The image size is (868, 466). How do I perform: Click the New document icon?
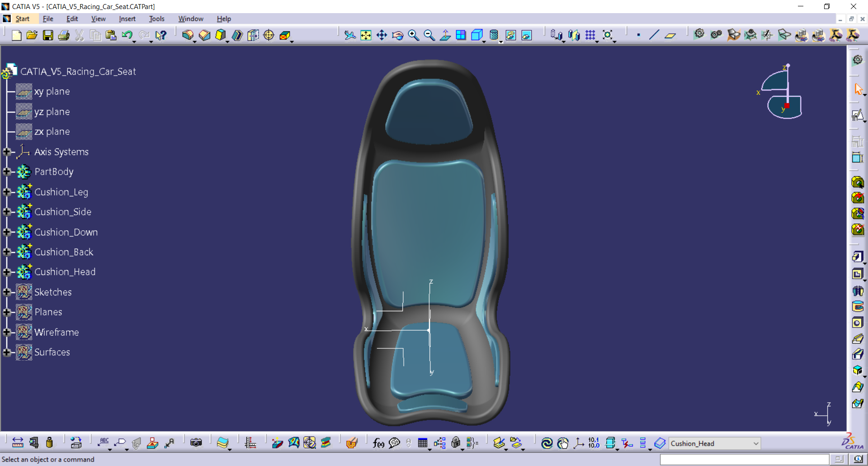(16, 35)
